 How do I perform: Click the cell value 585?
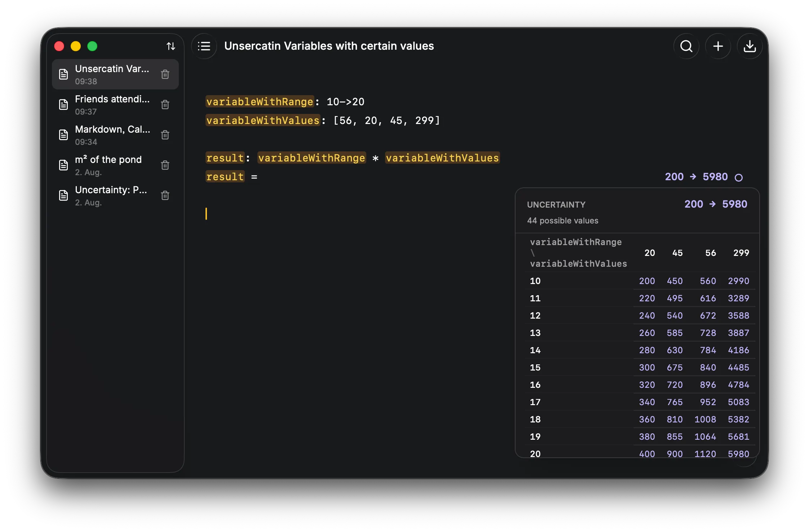tap(675, 333)
